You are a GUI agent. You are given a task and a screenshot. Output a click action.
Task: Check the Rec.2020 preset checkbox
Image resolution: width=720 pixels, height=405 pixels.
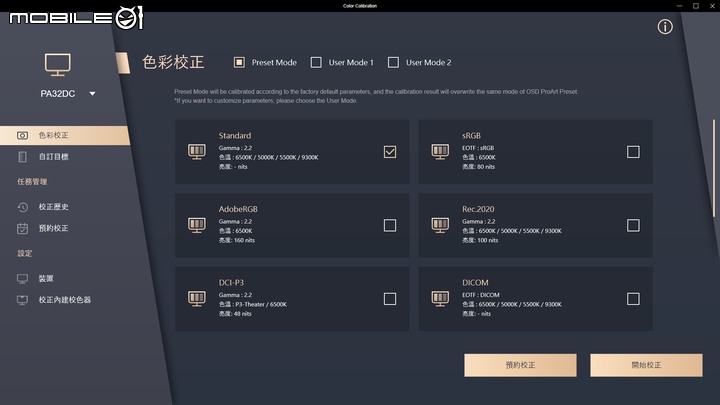tap(633, 225)
